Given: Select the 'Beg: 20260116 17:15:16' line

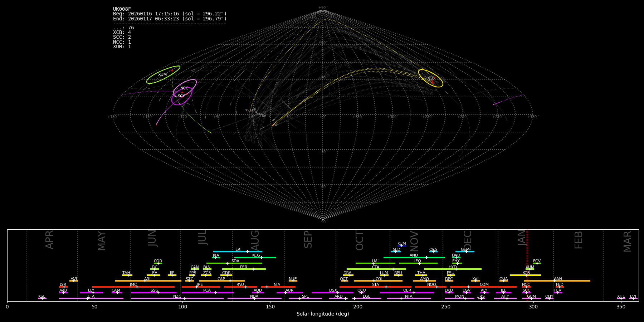Looking at the screenshot, I should coord(170,14).
